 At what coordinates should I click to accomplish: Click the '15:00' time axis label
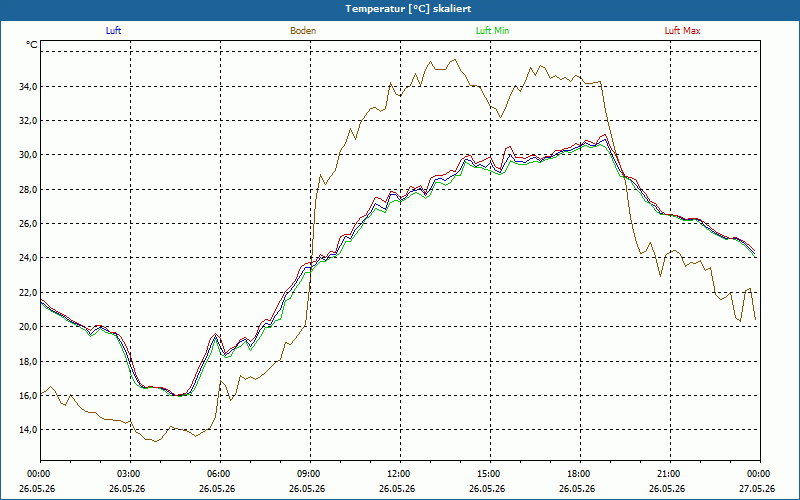tap(490, 474)
